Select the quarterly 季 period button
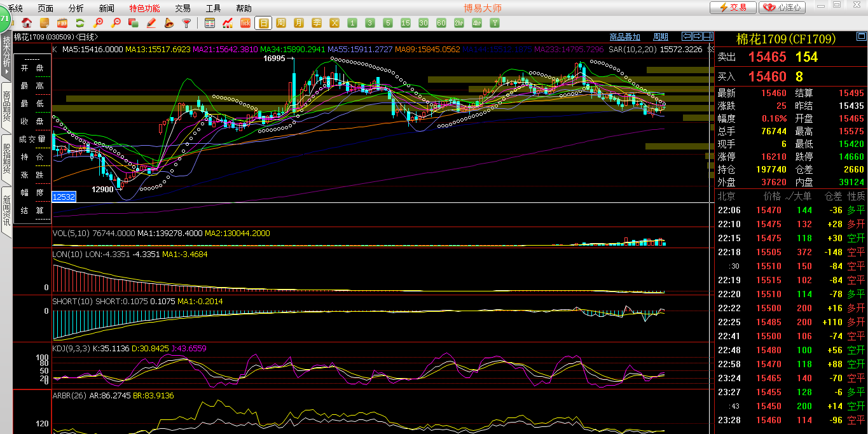This screenshot has width=868, height=434. coord(317,23)
